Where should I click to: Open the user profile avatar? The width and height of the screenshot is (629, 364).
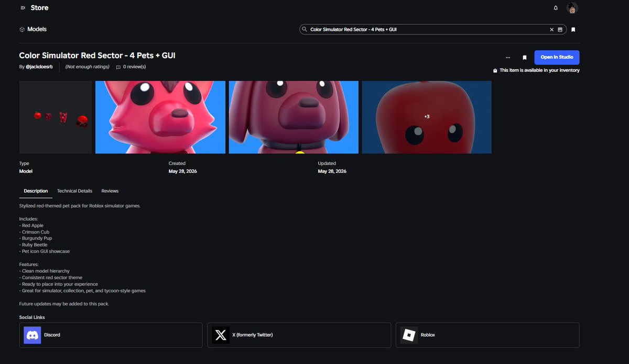(x=572, y=8)
